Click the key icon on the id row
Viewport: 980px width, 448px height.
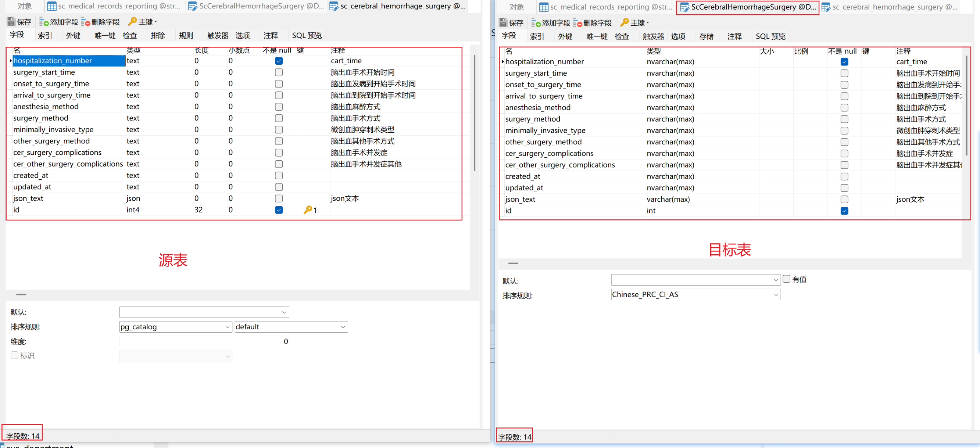point(307,209)
